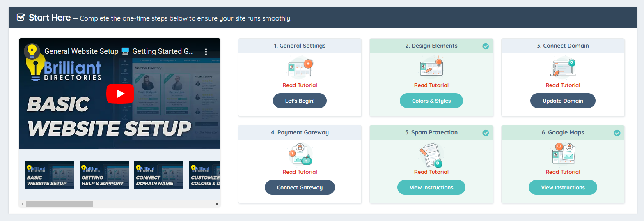Select Customize Colors video thumbnail
Screen dimensions: 644x221
[205, 175]
